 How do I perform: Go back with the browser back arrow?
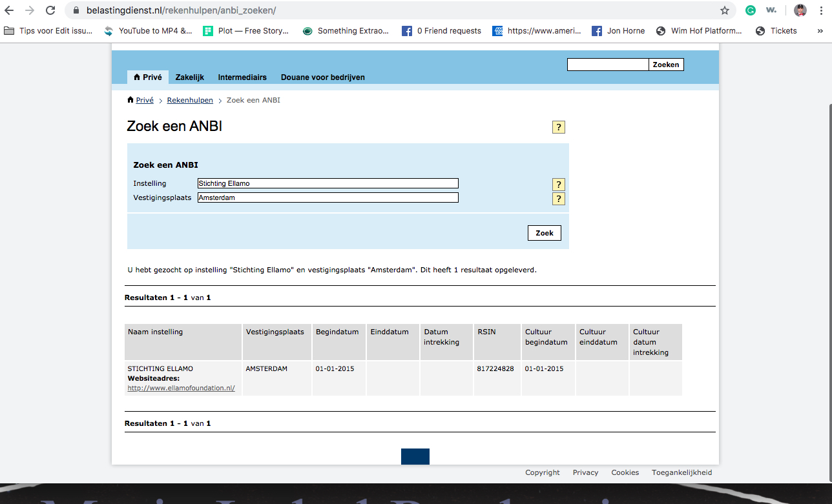(x=9, y=10)
